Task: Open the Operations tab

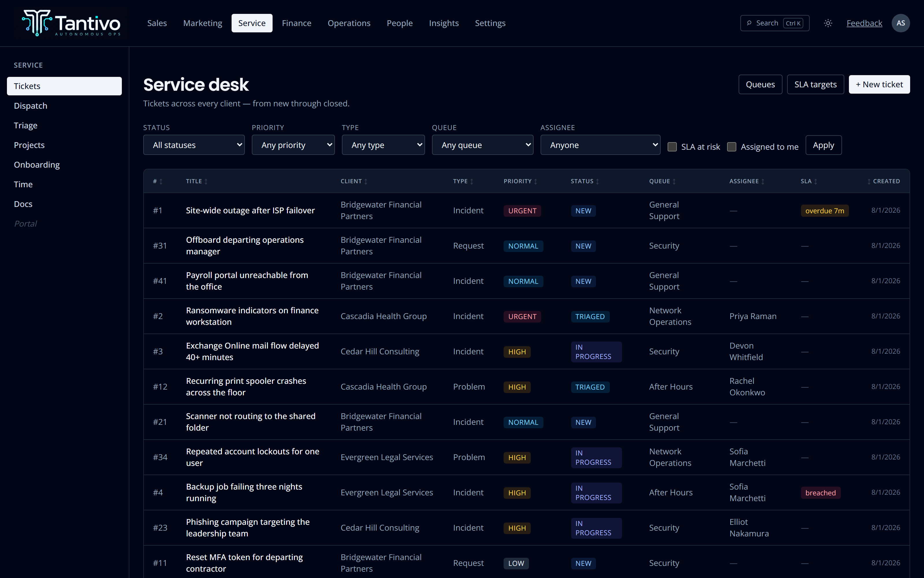Action: pos(349,23)
